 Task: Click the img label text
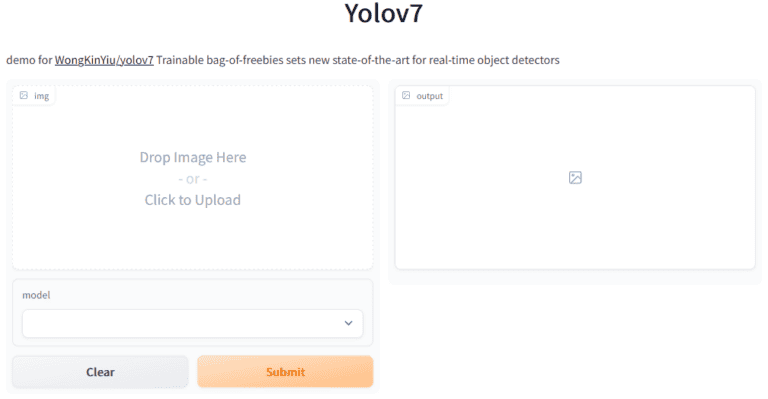(x=42, y=96)
